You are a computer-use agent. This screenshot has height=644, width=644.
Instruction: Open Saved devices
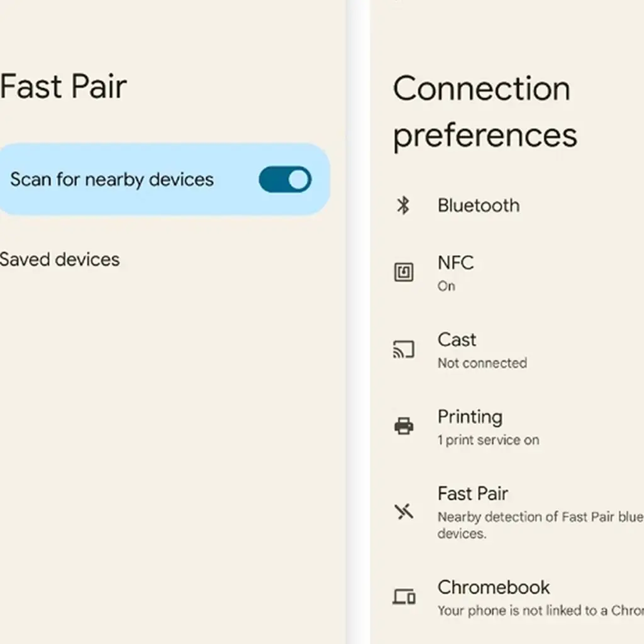(60, 259)
